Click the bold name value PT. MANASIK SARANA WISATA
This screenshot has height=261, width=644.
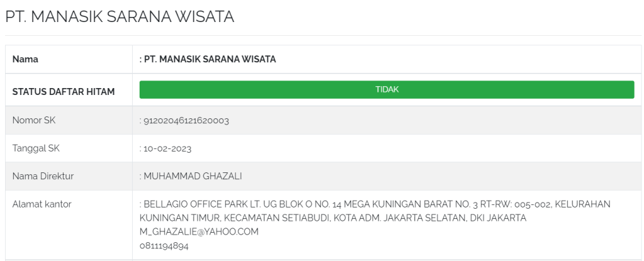pos(210,59)
